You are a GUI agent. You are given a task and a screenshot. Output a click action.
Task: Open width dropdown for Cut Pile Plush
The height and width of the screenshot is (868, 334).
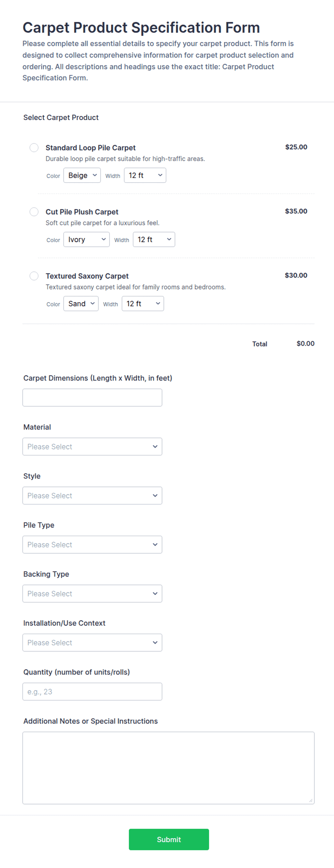[x=154, y=240]
